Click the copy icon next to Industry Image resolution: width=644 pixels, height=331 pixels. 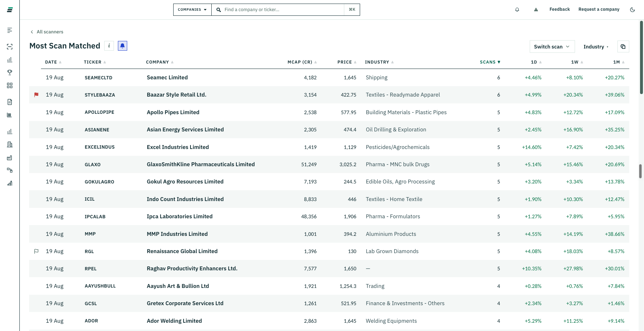[623, 47]
